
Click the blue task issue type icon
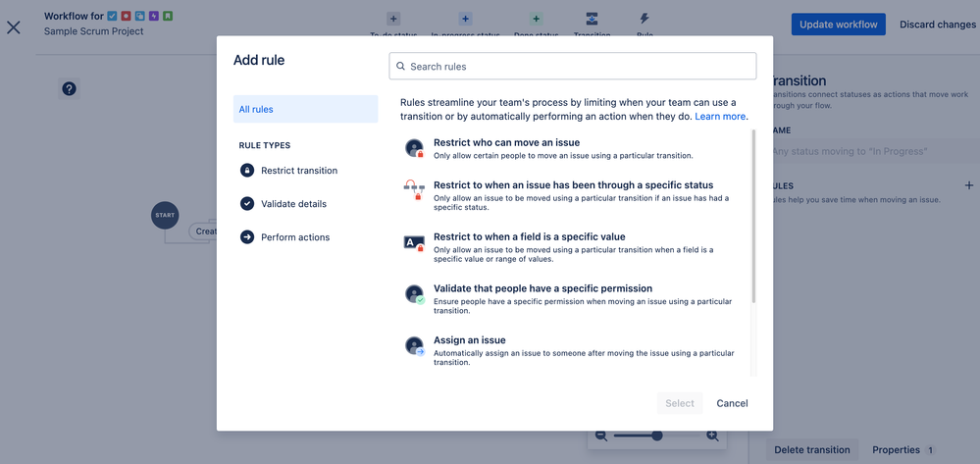point(112,16)
